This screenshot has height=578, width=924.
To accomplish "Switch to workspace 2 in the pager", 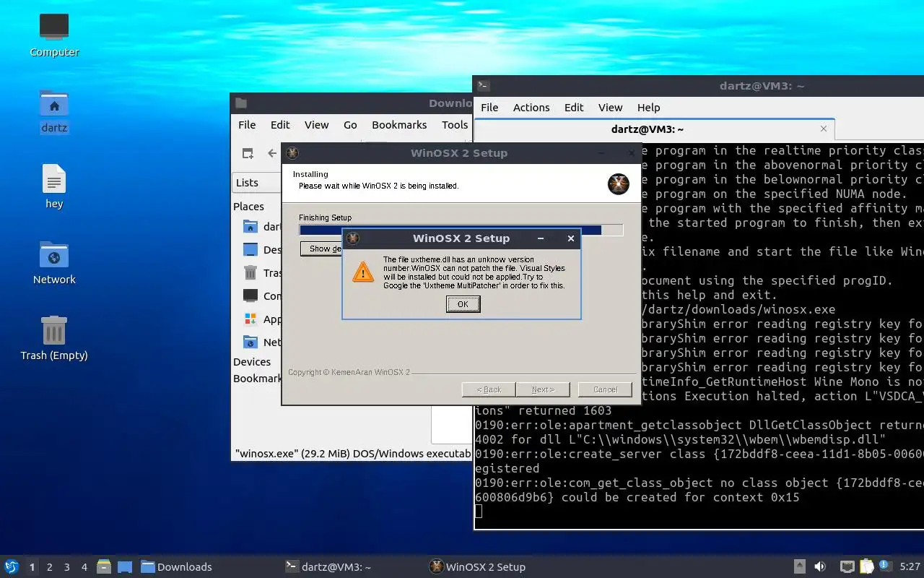I will (x=49, y=567).
